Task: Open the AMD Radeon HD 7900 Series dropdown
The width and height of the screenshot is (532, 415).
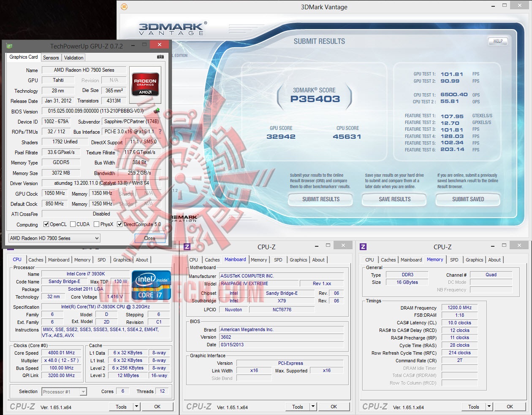Action: click(x=97, y=238)
